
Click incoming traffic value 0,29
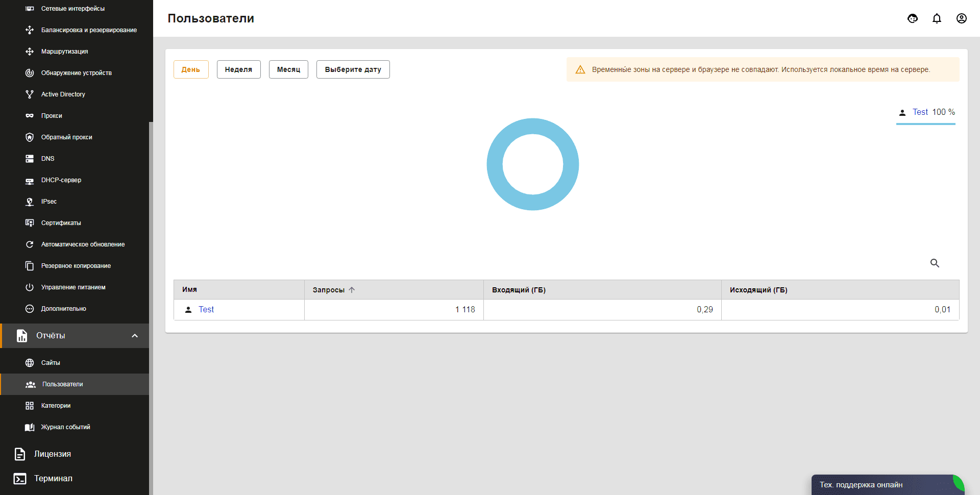(x=705, y=310)
